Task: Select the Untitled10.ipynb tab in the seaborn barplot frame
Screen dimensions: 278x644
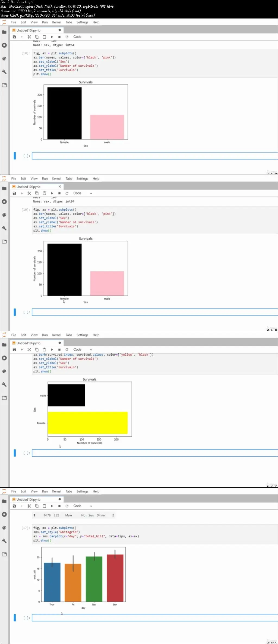Action: tap(37, 499)
